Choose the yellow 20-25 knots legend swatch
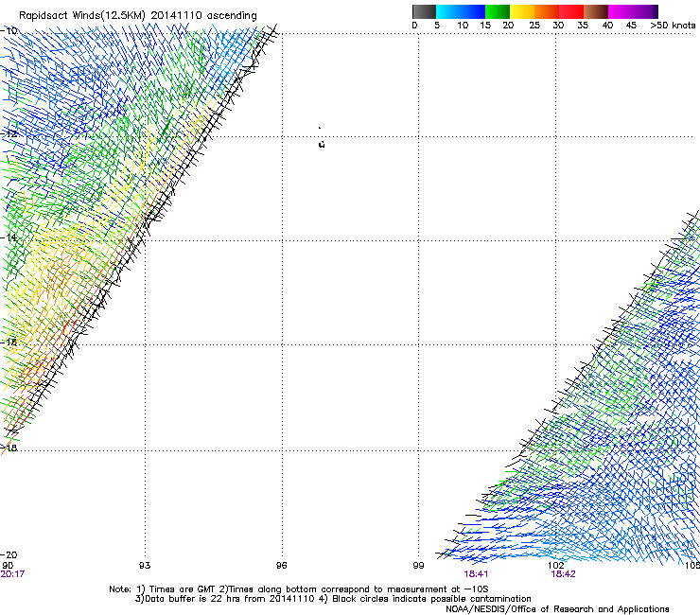 [x=522, y=11]
